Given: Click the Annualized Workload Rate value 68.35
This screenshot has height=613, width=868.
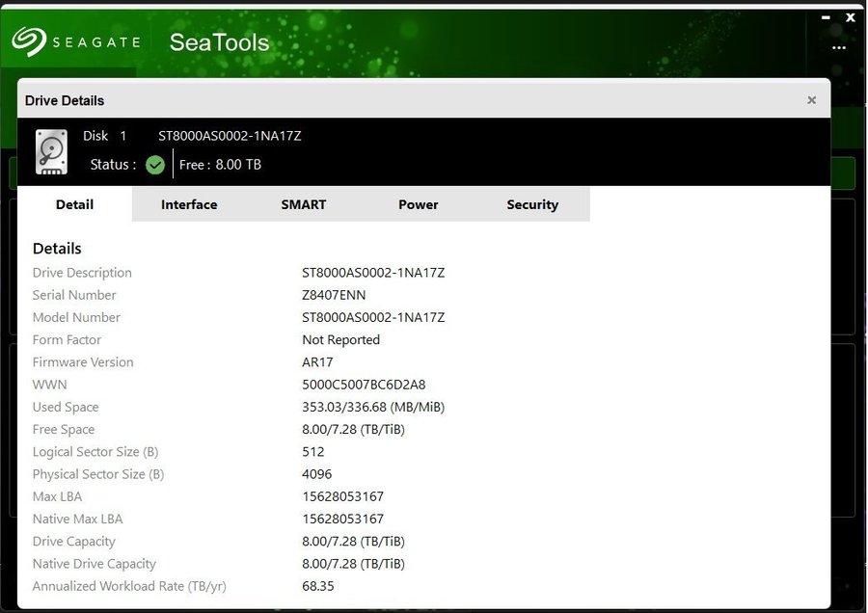Looking at the screenshot, I should (x=318, y=586).
